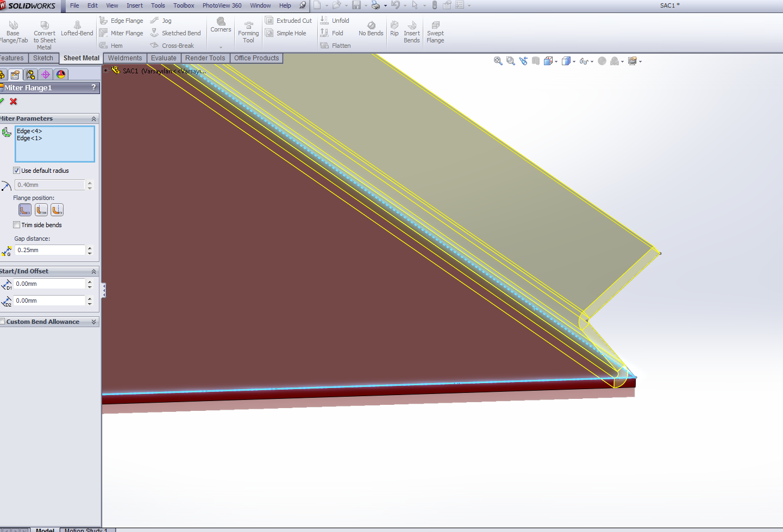Open the File menu

(x=74, y=5)
